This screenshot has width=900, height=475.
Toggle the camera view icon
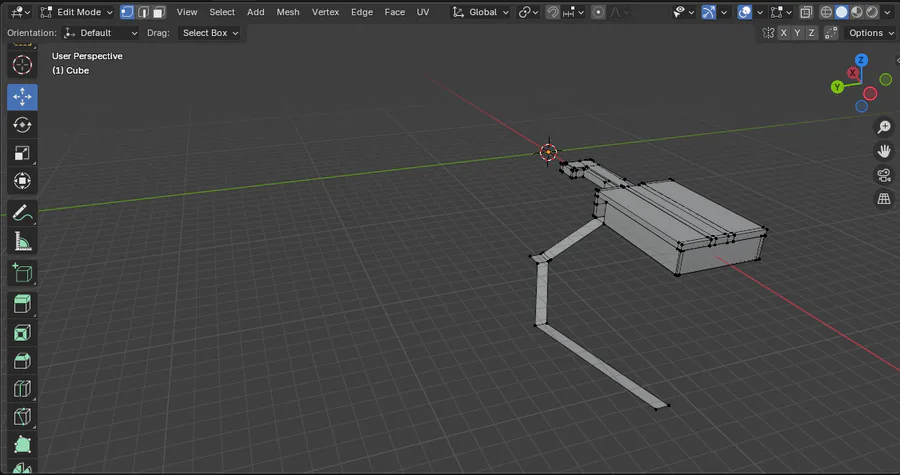[x=884, y=175]
